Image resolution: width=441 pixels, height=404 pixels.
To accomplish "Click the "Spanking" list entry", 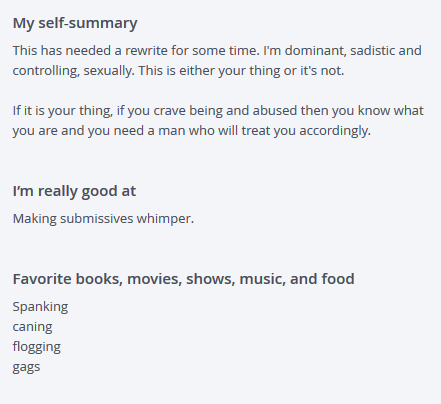I will click(x=40, y=307).
